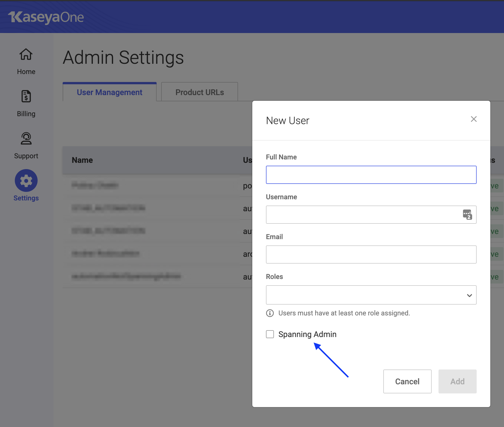Screen dimensions: 504x427
Task: Select the User Management tab
Action: [109, 92]
